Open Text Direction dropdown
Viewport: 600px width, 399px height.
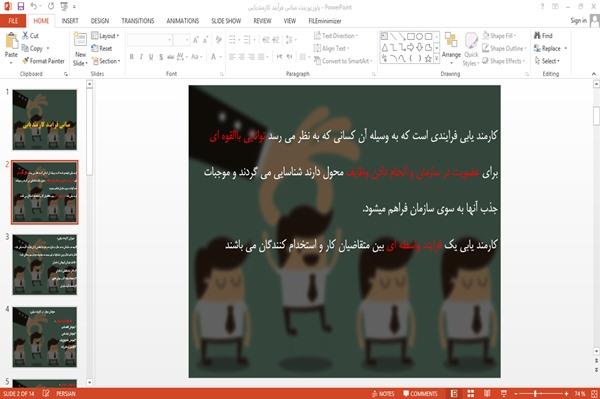tap(336, 36)
